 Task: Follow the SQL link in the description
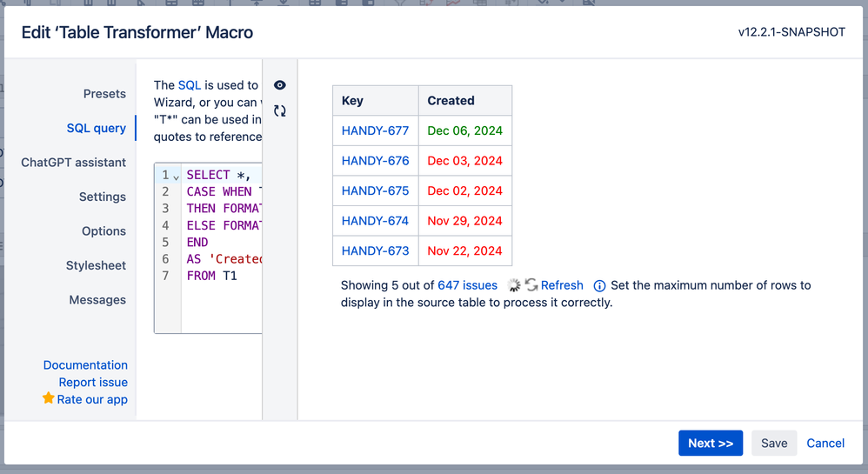tap(190, 84)
